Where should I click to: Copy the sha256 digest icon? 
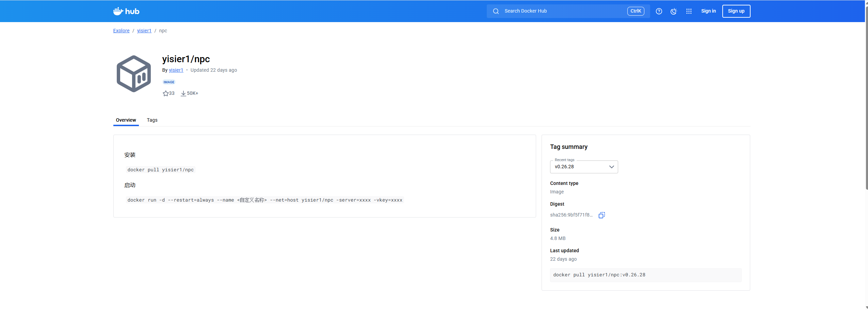pos(601,215)
